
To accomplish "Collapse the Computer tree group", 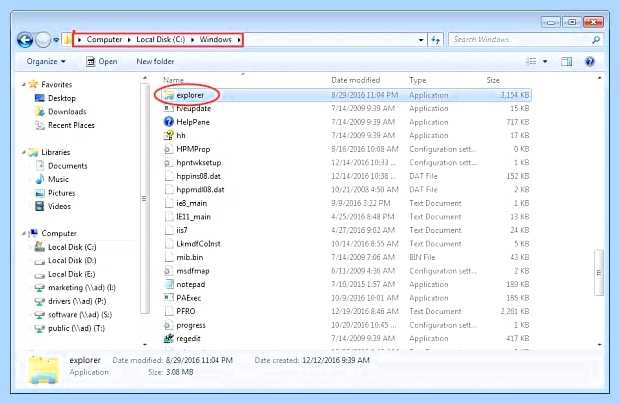I will (24, 233).
